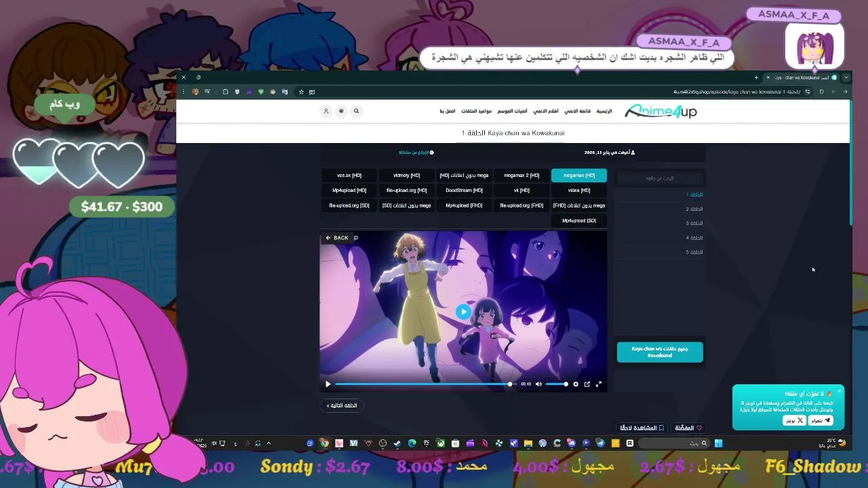The width and height of the screenshot is (868, 488).
Task: Bookmark page with the star icon
Action: pos(301,91)
